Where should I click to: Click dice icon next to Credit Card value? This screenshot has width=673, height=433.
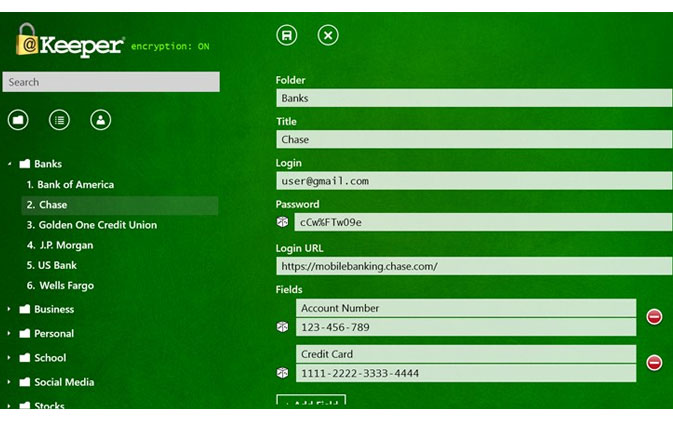(x=282, y=373)
